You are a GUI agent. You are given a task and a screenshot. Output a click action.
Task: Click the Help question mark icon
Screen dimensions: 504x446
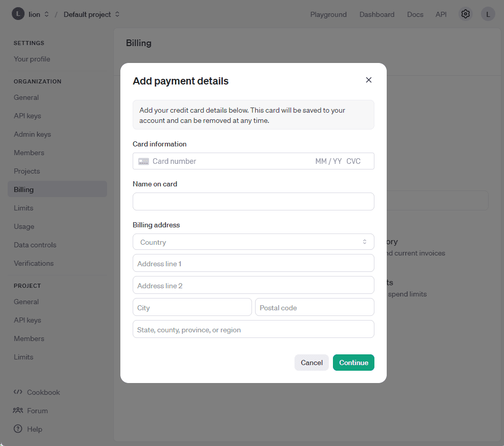point(18,429)
